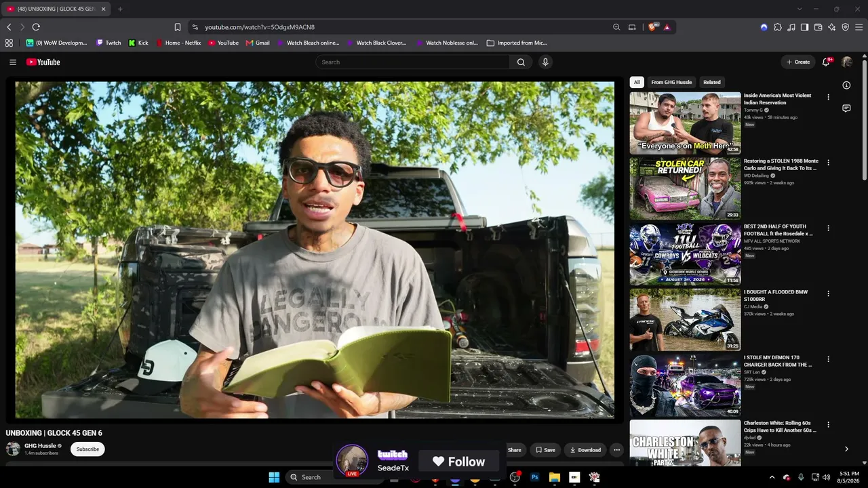Share the video
This screenshot has width=868, height=488.
pos(515,449)
